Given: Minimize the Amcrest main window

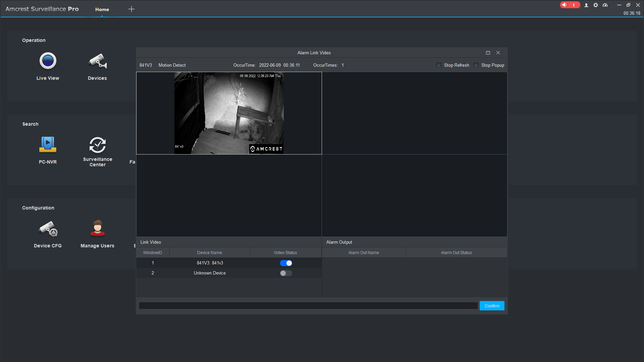Looking at the screenshot, I should [619, 5].
